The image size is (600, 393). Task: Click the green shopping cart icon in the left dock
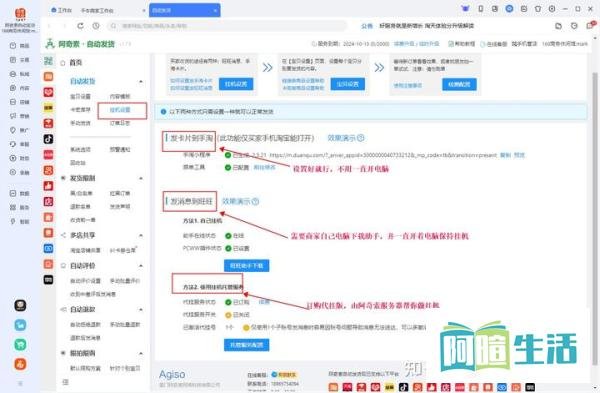pyautogui.click(x=20, y=344)
